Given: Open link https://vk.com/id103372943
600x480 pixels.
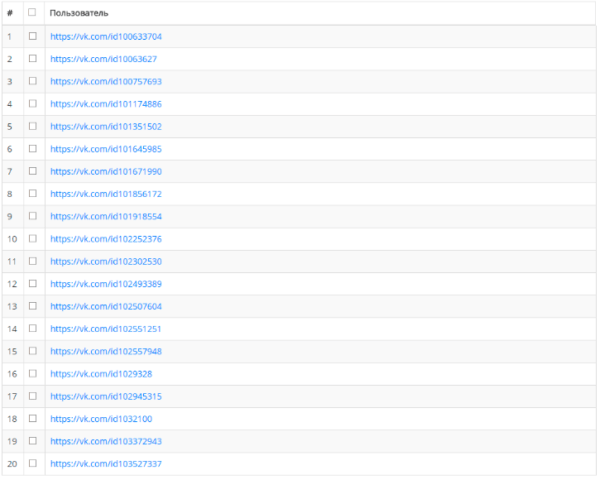Looking at the screenshot, I should point(106,441).
